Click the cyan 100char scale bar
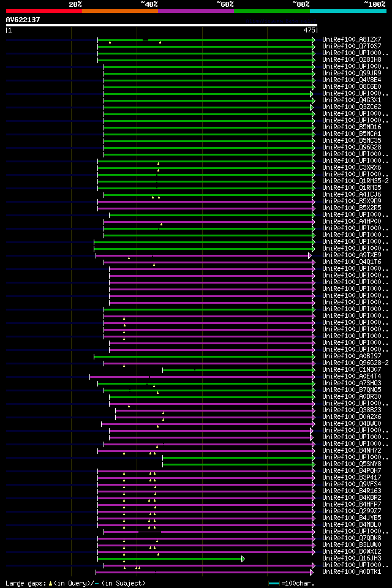The image size is (392, 588). (274, 583)
